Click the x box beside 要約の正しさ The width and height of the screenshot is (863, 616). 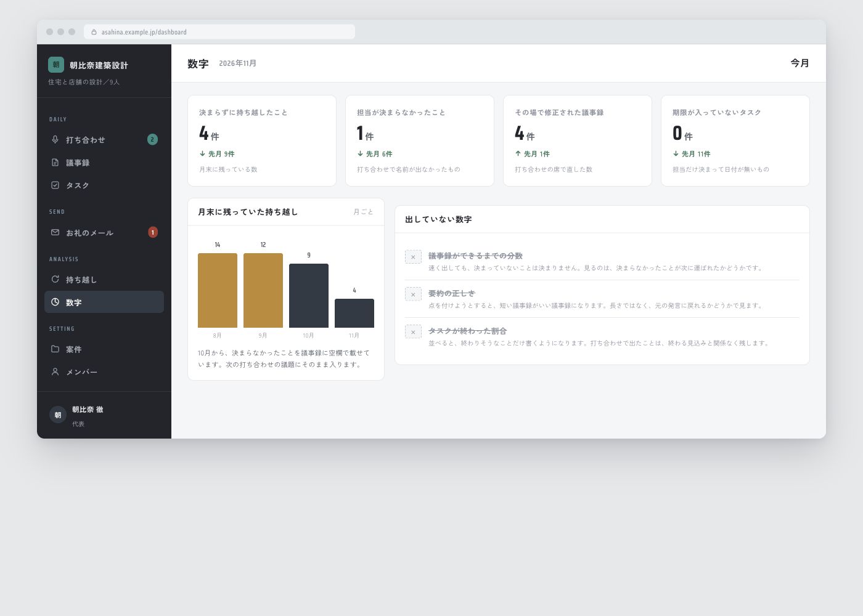[413, 294]
